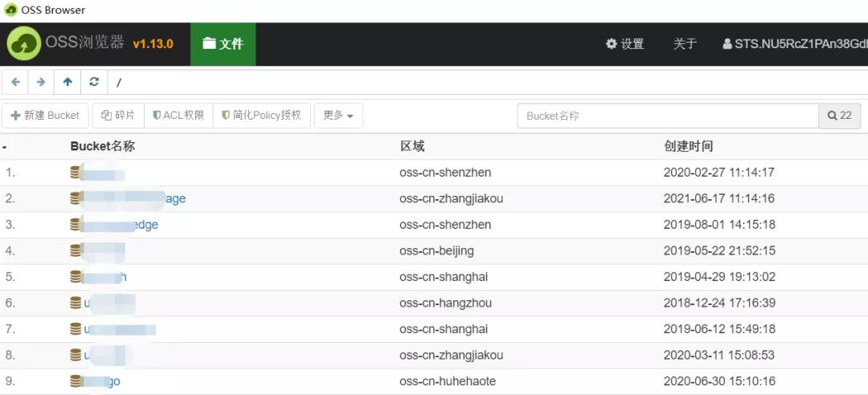Click the bucket icon in row 7
Image resolution: width=868 pixels, height=395 pixels.
tap(76, 328)
